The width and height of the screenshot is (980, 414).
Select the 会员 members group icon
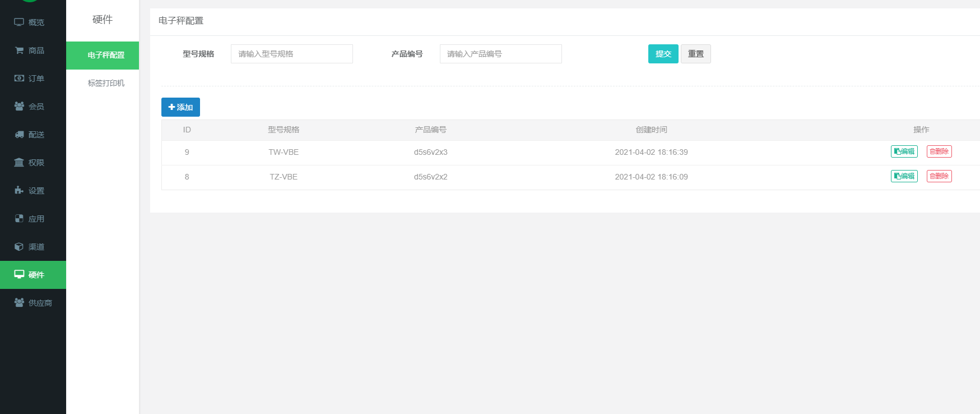19,107
